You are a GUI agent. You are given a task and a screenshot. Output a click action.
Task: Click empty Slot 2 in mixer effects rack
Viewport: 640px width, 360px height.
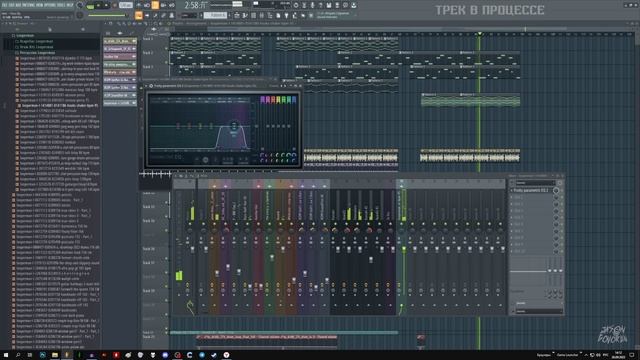point(531,197)
